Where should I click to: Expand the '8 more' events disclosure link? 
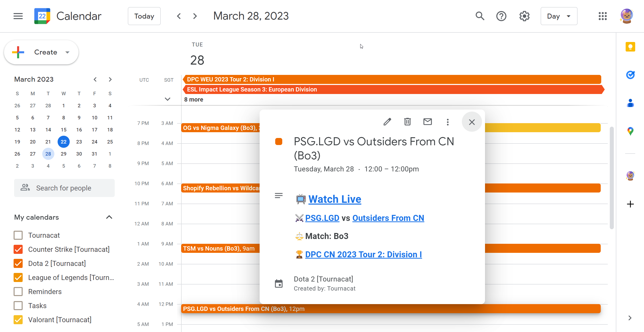click(193, 99)
